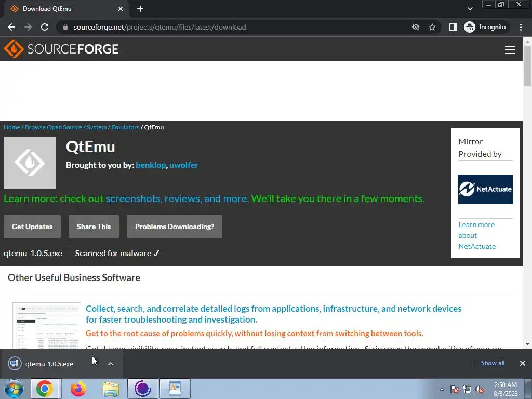
Task: Bookmark this page with the star icon
Action: pos(432,27)
